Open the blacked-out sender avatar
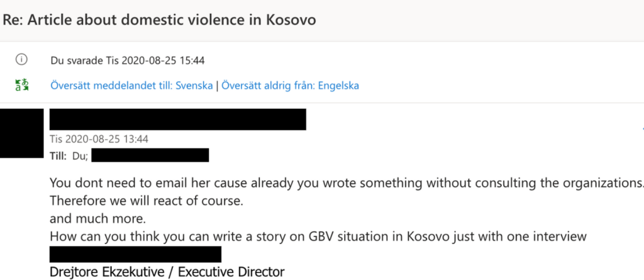The height and width of the screenshot is (280, 644). [21, 133]
